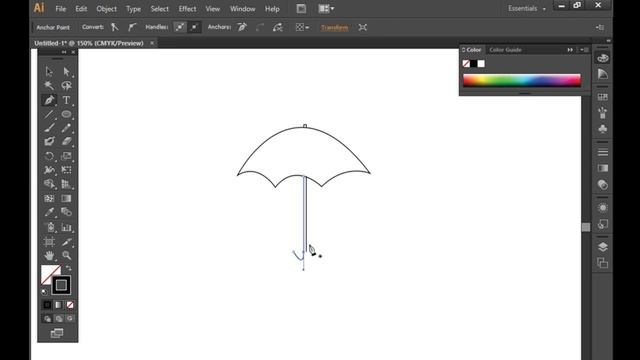
Task: Collapse the Color panel to icons
Action: [x=570, y=50]
